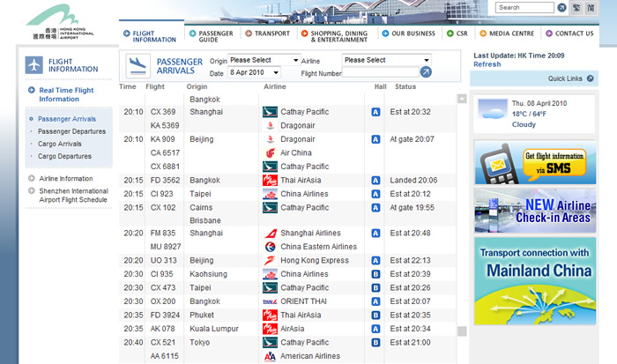Click the search go arrow icon
The image size is (617, 364).
[561, 8]
